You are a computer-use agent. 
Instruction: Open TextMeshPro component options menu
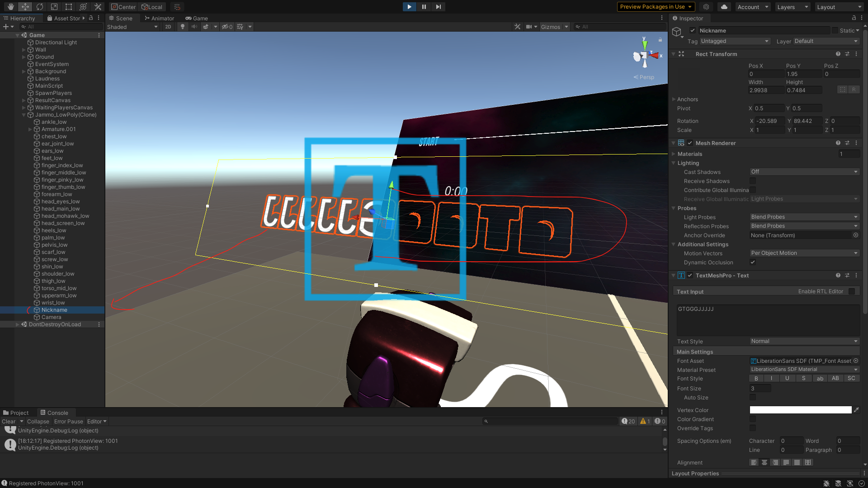(856, 275)
